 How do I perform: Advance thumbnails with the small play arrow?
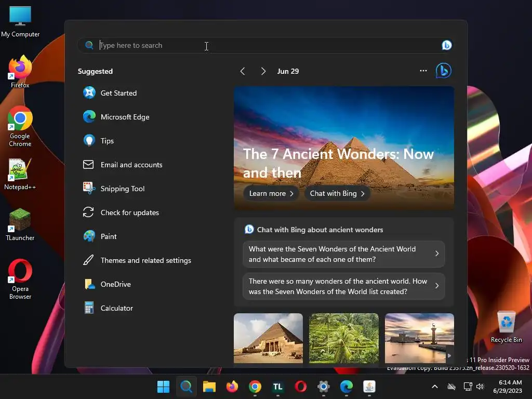[449, 355]
